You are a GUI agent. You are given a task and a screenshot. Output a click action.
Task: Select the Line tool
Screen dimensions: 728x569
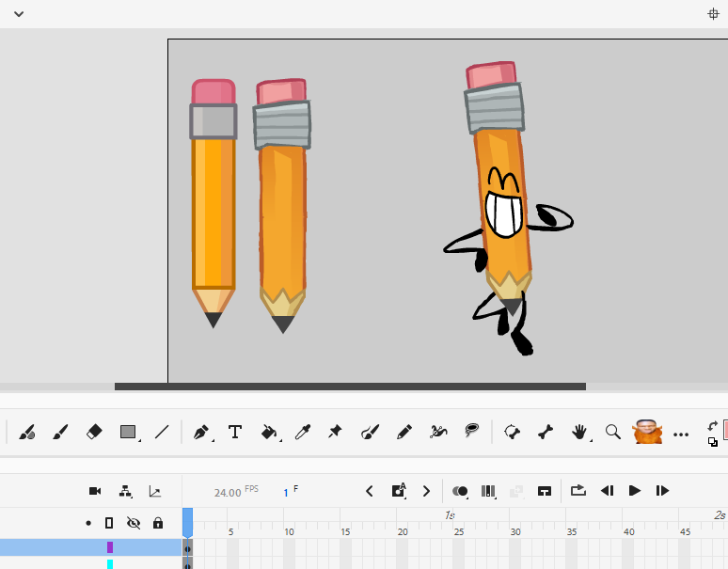click(x=162, y=432)
